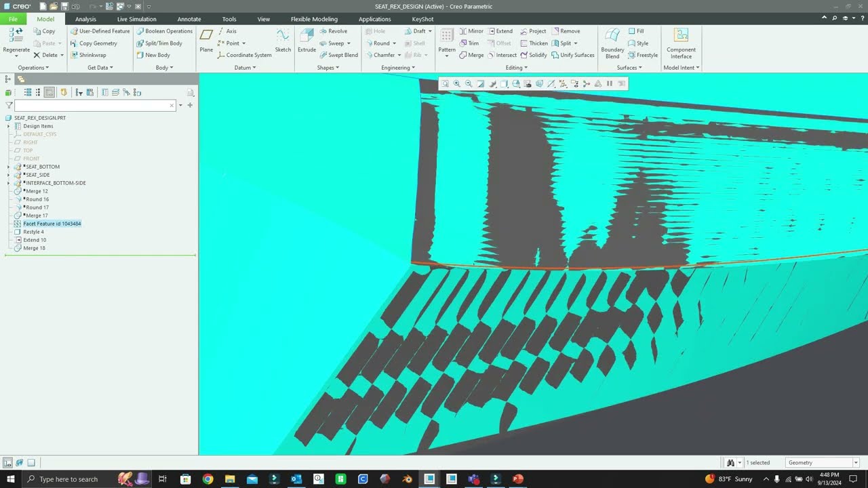868x488 pixels.
Task: Expand the Operations group menu
Action: click(x=33, y=68)
